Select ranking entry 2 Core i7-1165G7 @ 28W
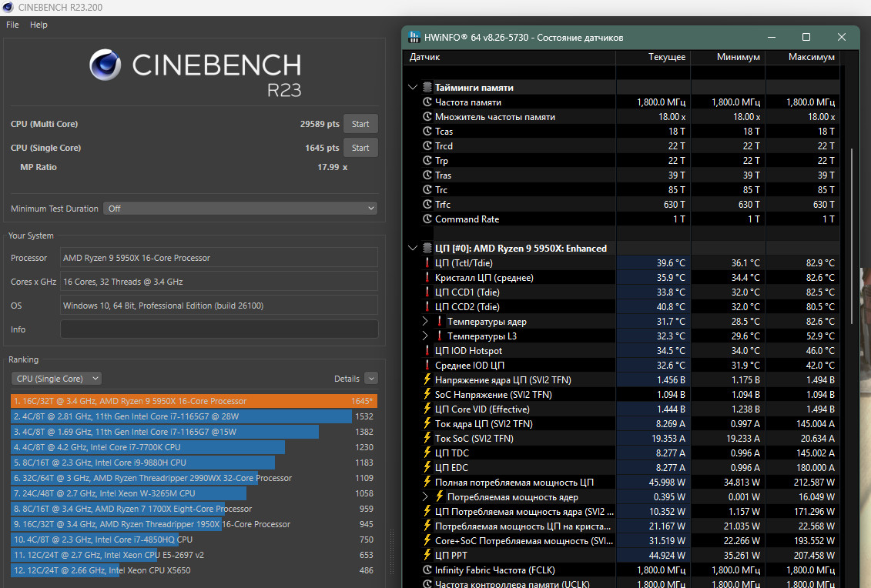Image resolution: width=871 pixels, height=588 pixels. click(x=194, y=416)
